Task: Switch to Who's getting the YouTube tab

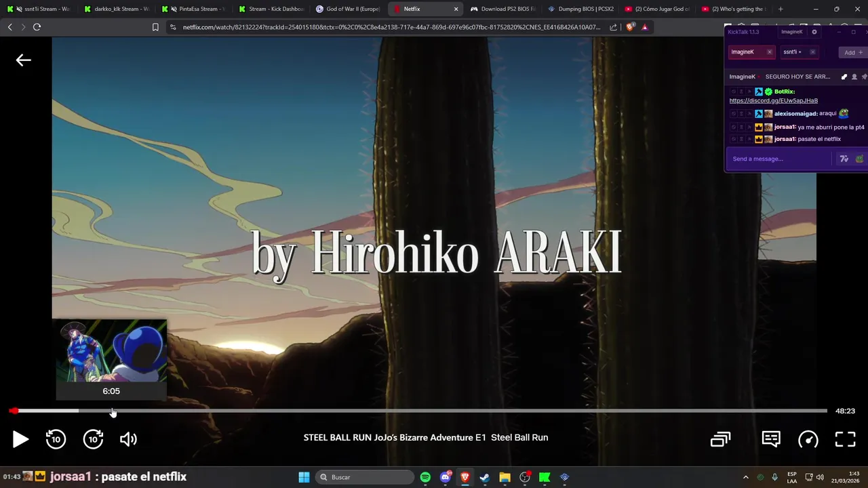Action: click(734, 9)
